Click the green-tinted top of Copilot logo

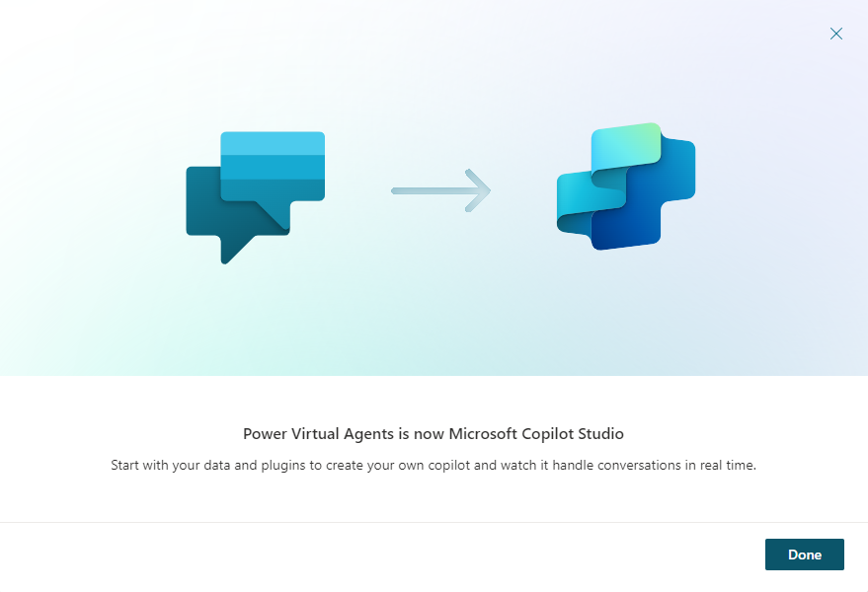pyautogui.click(x=627, y=145)
